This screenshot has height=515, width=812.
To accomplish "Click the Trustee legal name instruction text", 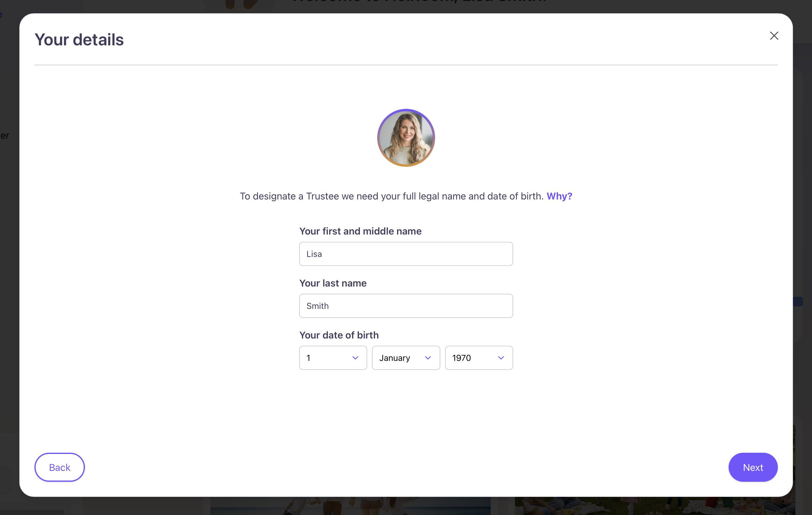I will point(391,196).
